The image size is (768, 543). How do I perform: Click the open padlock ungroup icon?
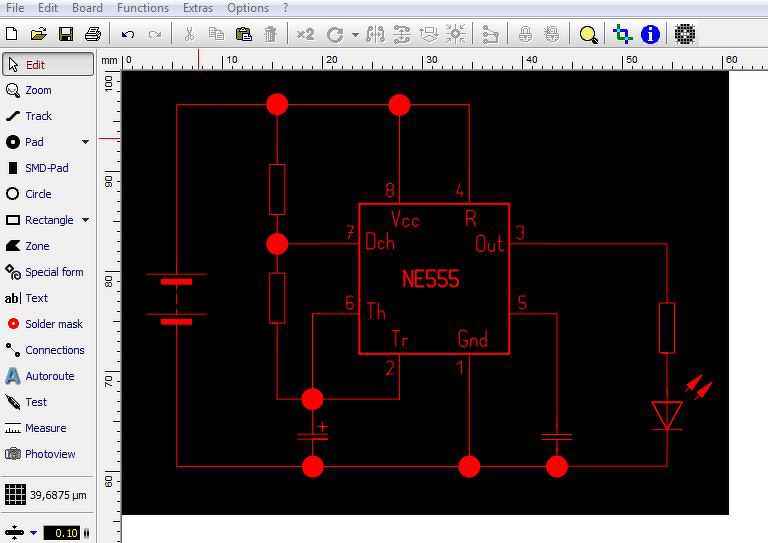552,34
